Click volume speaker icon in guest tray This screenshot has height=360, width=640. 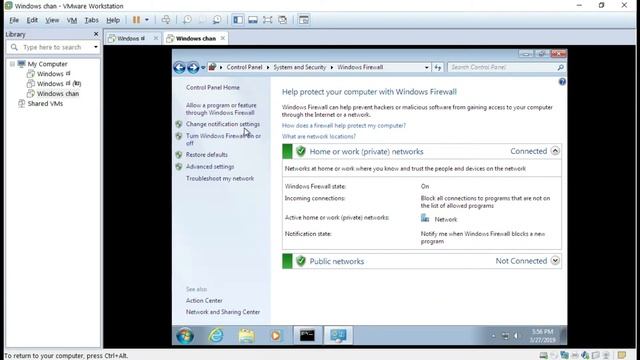tap(516, 336)
